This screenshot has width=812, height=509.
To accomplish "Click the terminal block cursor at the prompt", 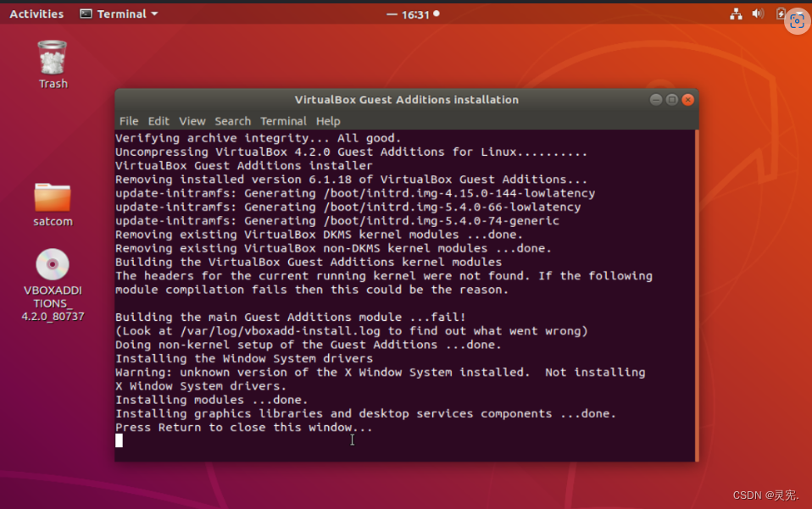I will (120, 440).
